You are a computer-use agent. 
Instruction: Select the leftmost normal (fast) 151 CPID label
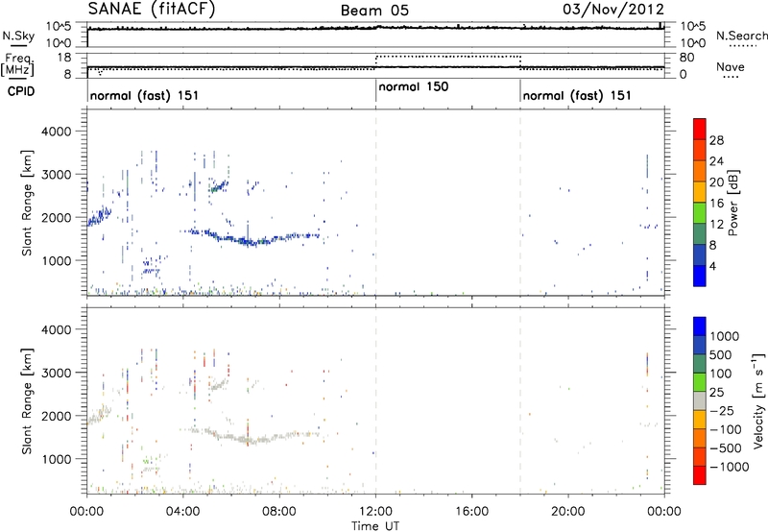(145, 95)
